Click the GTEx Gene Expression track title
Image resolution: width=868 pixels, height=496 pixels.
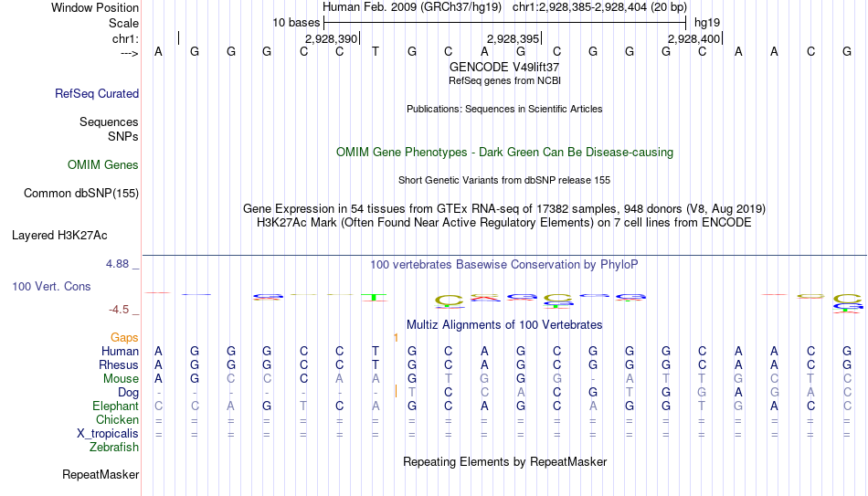(504, 208)
